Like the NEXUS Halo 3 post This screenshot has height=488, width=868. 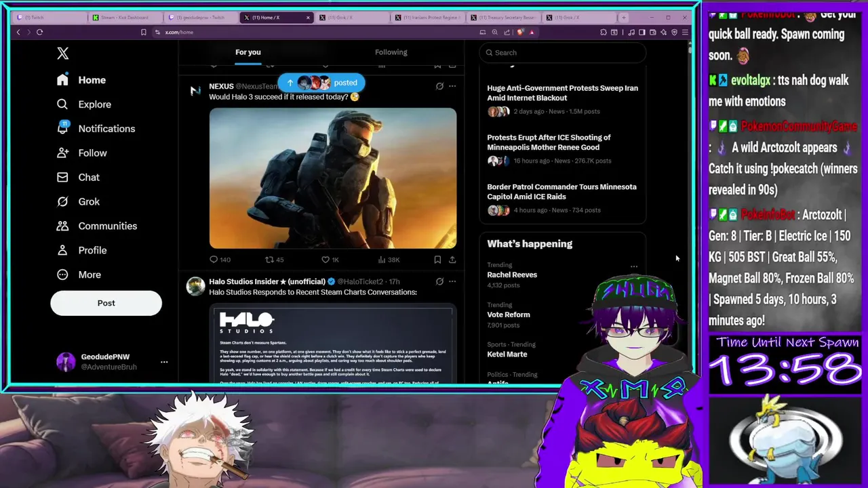coord(330,260)
